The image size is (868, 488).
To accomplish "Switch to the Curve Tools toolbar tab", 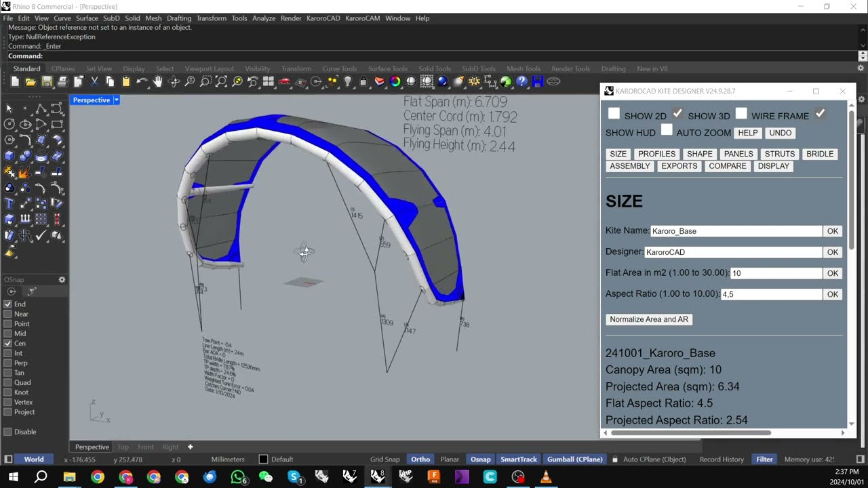I will pyautogui.click(x=339, y=68).
